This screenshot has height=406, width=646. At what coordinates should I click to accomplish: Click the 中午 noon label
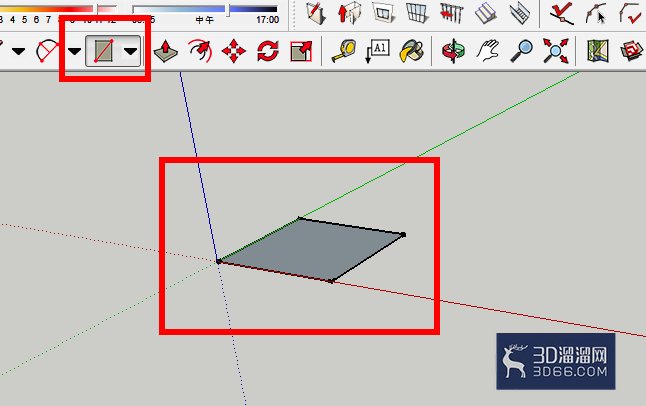pyautogui.click(x=205, y=20)
